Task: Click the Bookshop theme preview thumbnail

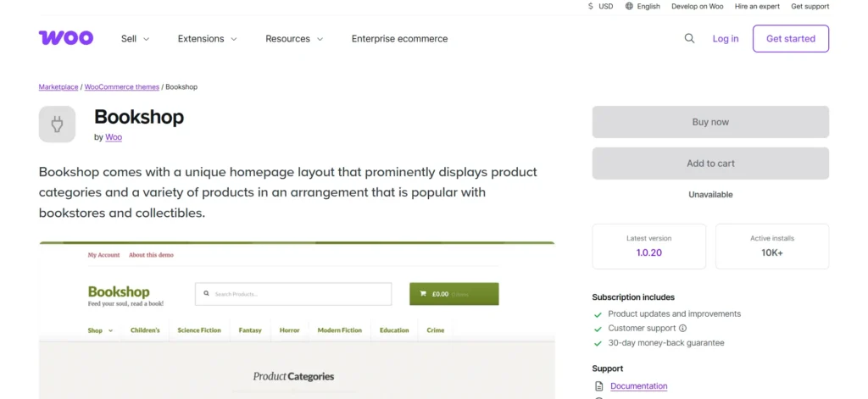Action: click(297, 320)
